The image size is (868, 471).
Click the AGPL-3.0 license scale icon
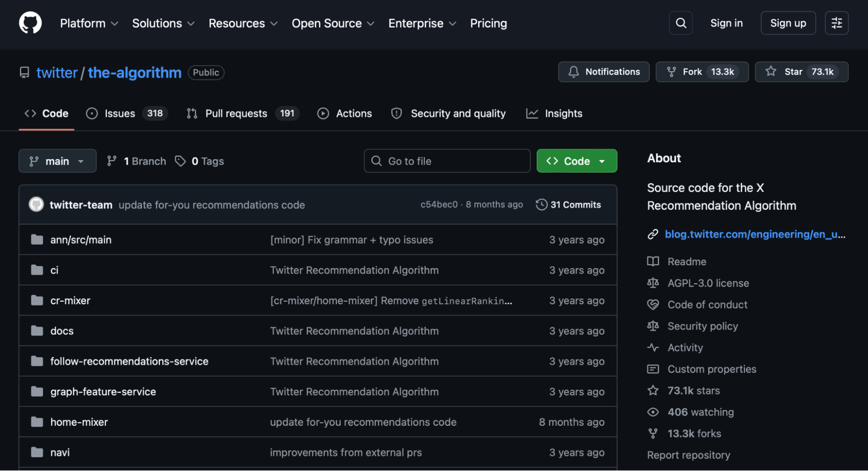click(653, 283)
